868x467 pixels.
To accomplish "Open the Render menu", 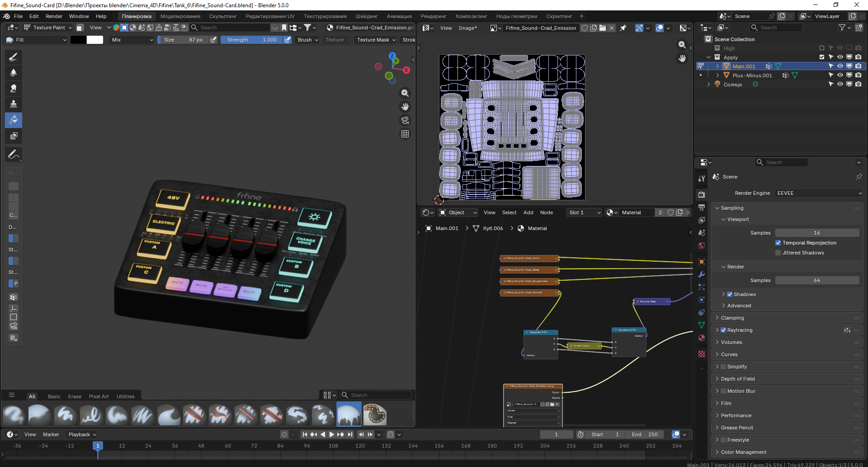I will coord(54,16).
